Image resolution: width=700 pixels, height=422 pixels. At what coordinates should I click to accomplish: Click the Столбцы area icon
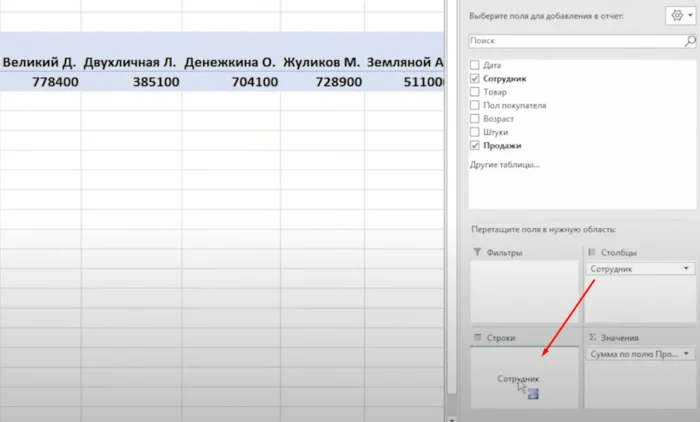pyautogui.click(x=592, y=253)
